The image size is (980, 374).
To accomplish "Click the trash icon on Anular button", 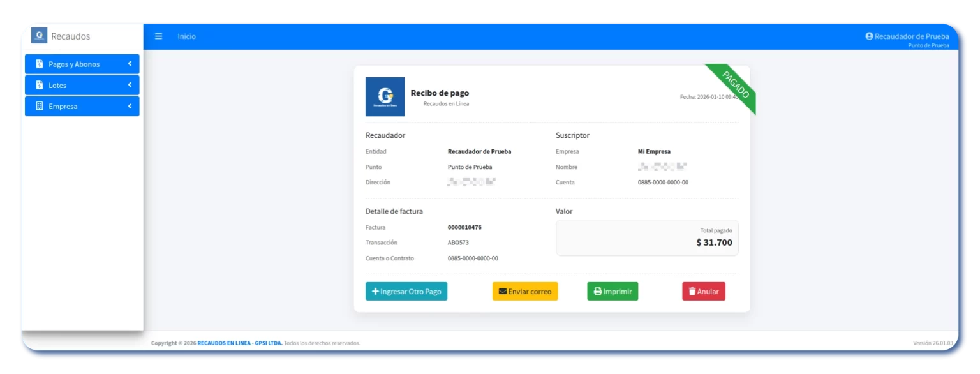I will 692,292.
